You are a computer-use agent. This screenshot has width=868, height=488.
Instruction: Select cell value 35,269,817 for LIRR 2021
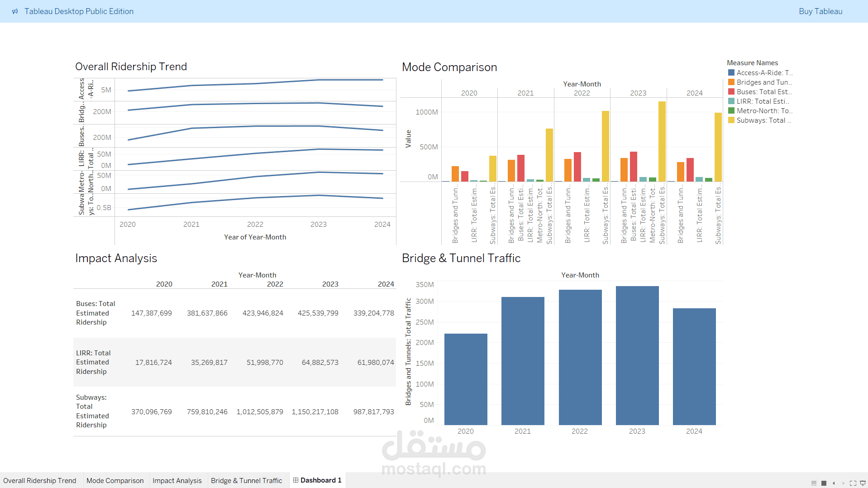(x=209, y=362)
